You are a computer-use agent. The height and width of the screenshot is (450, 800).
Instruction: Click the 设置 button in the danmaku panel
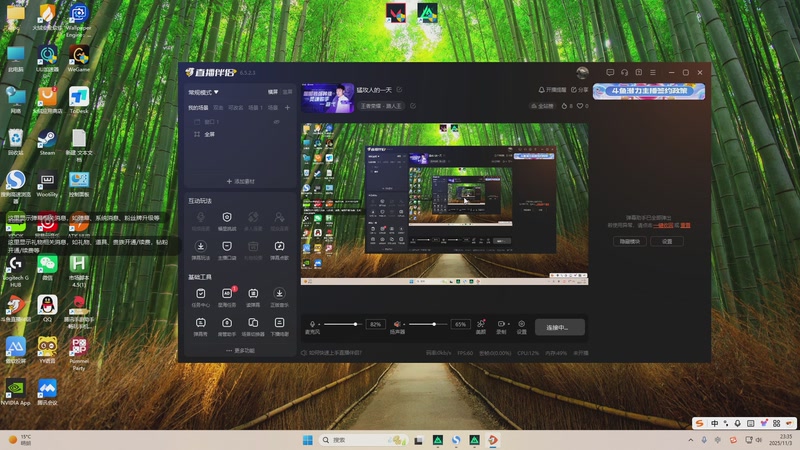coord(667,241)
